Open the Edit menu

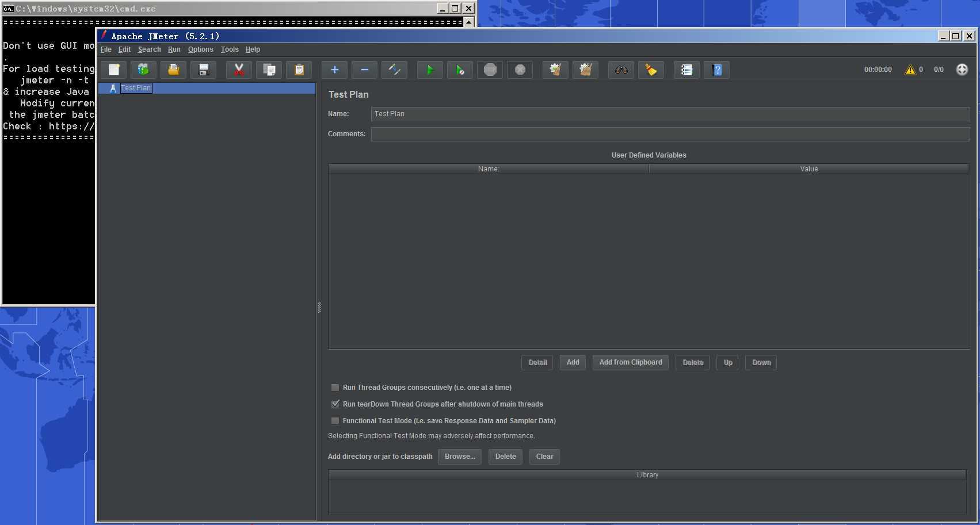pyautogui.click(x=124, y=49)
